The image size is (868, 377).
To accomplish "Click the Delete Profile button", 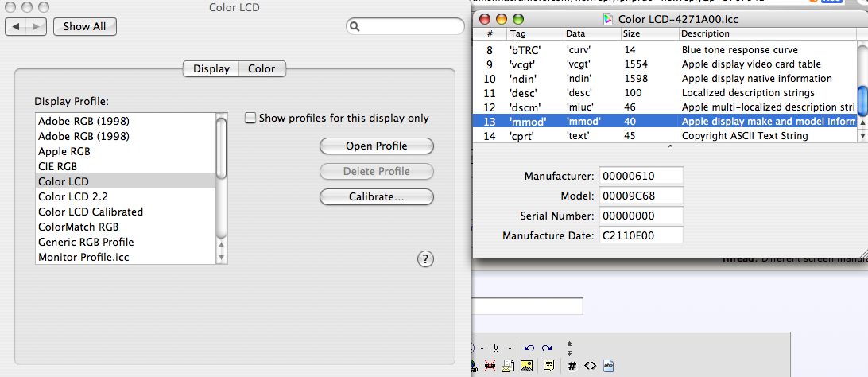I will pos(377,171).
